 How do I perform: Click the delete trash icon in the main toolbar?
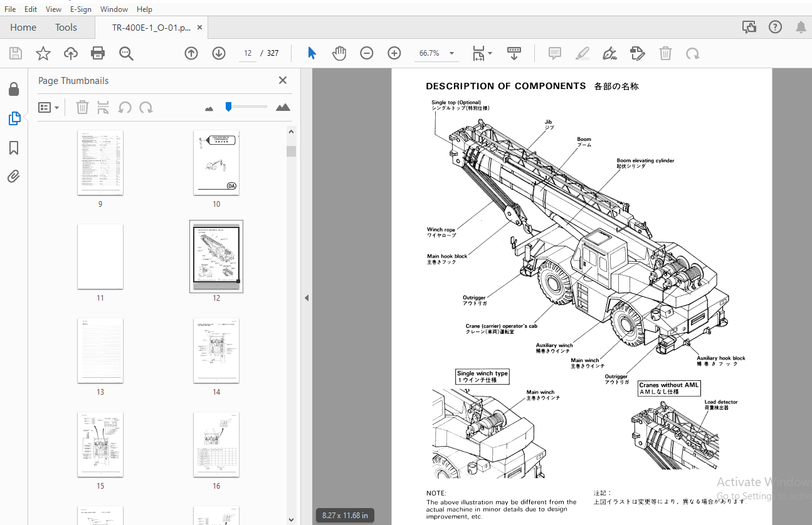pyautogui.click(x=665, y=53)
